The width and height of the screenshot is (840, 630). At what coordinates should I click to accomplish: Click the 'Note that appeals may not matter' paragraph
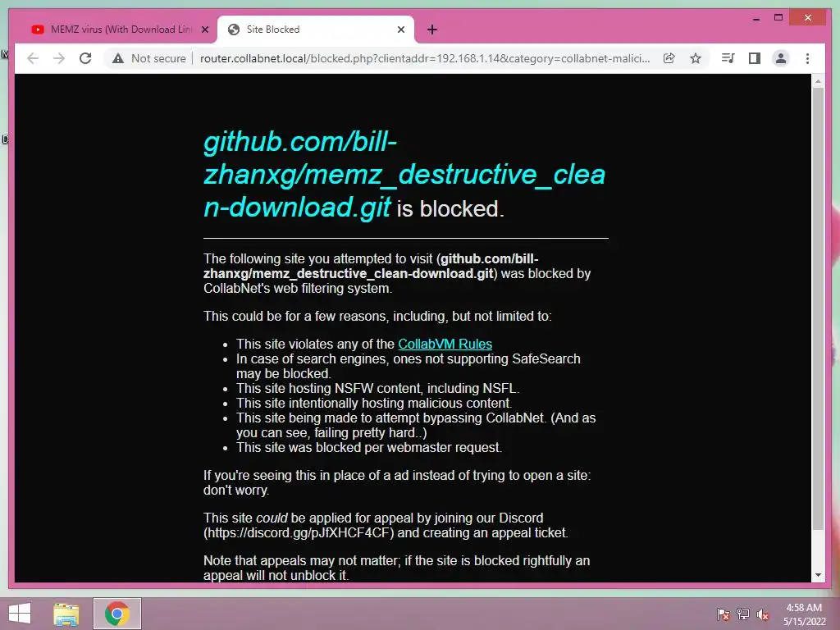click(396, 568)
